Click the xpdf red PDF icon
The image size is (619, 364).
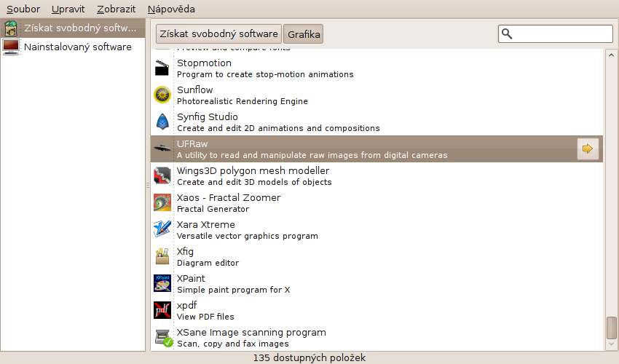click(x=162, y=310)
